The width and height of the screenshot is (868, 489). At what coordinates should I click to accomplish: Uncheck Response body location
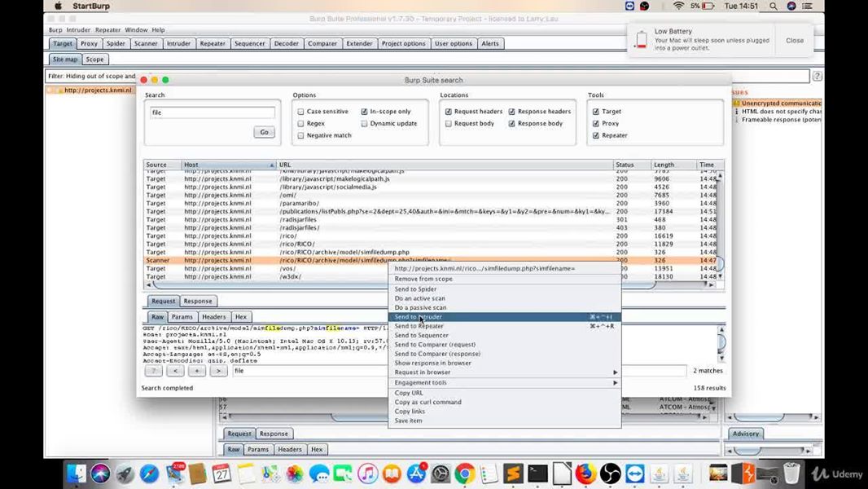tap(512, 124)
